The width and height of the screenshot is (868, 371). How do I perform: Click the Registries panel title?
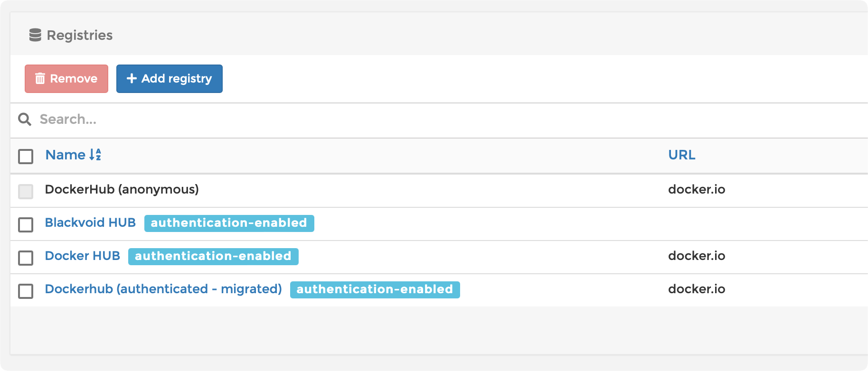point(79,35)
